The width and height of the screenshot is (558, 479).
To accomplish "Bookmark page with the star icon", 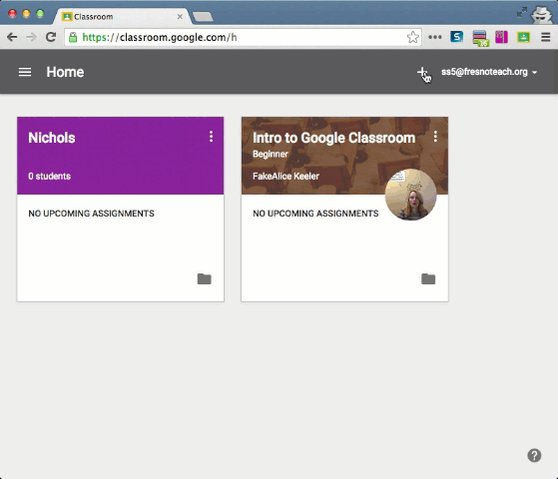I will (412, 37).
